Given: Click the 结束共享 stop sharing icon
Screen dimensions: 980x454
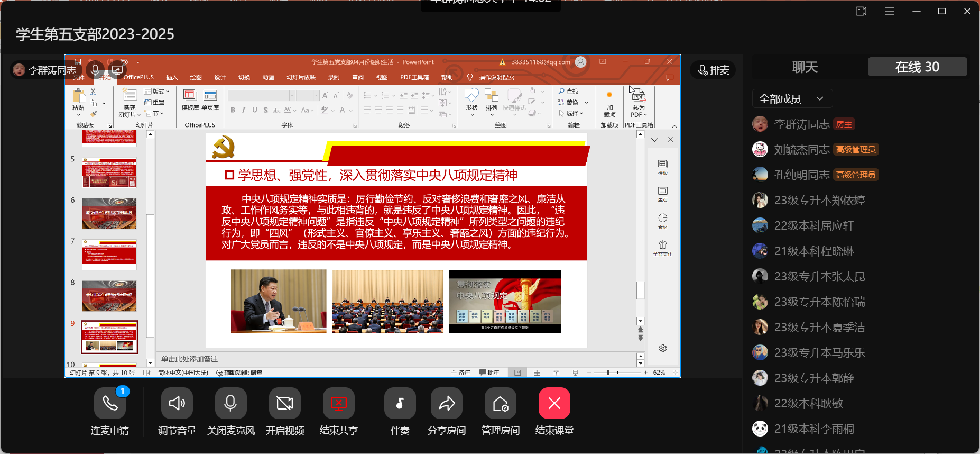Looking at the screenshot, I should point(338,404).
